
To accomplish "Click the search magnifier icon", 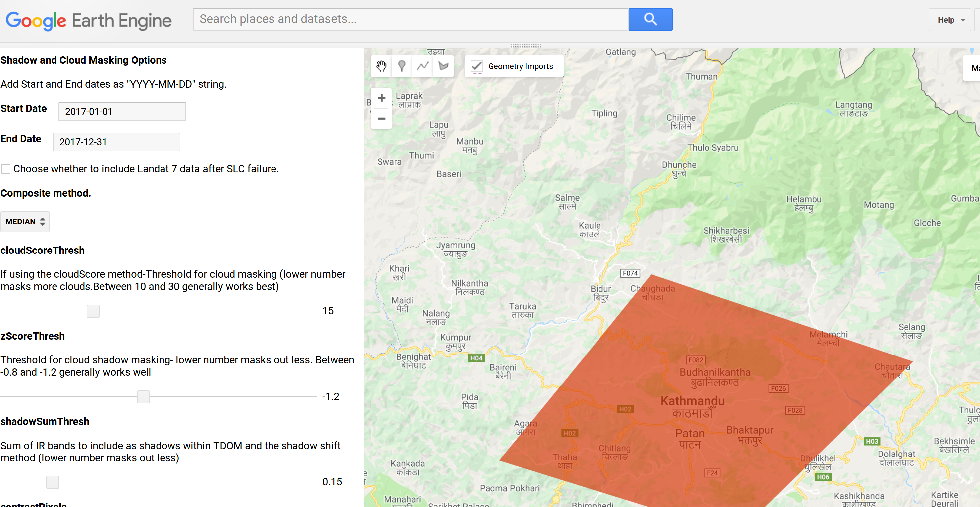I will click(650, 19).
